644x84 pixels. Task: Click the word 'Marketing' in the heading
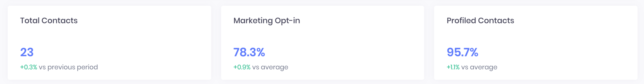(x=253, y=21)
